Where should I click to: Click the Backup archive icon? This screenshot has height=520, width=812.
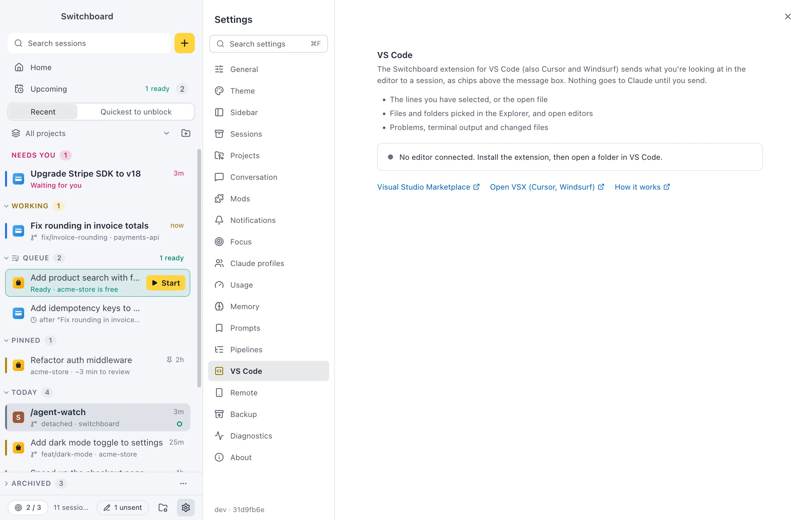tap(219, 414)
